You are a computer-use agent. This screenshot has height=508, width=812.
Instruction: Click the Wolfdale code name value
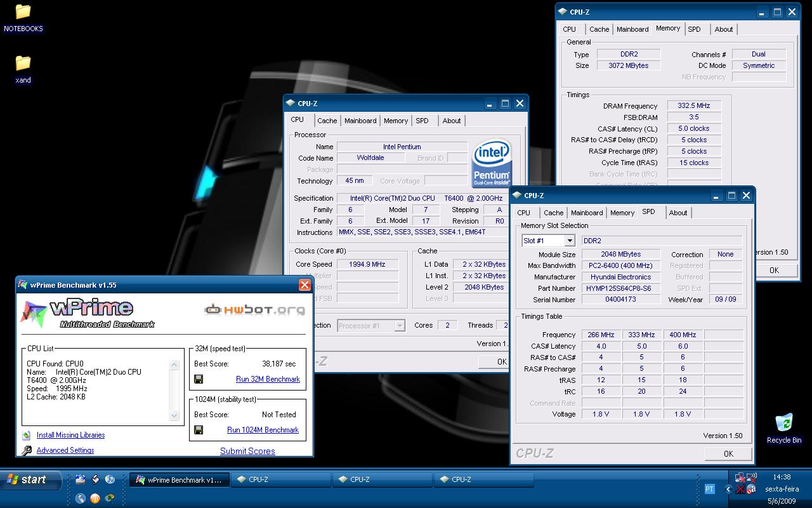370,157
